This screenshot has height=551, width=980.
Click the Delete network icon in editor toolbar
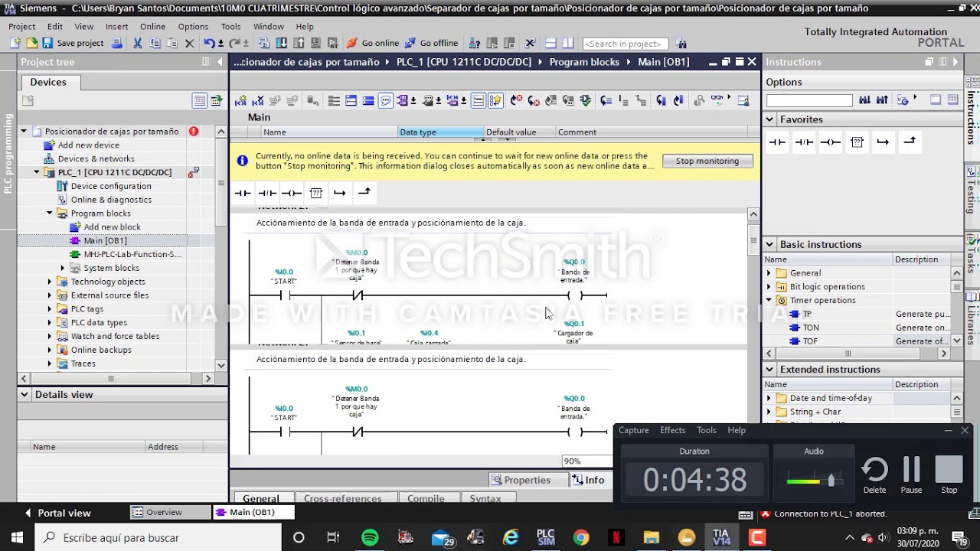(258, 100)
